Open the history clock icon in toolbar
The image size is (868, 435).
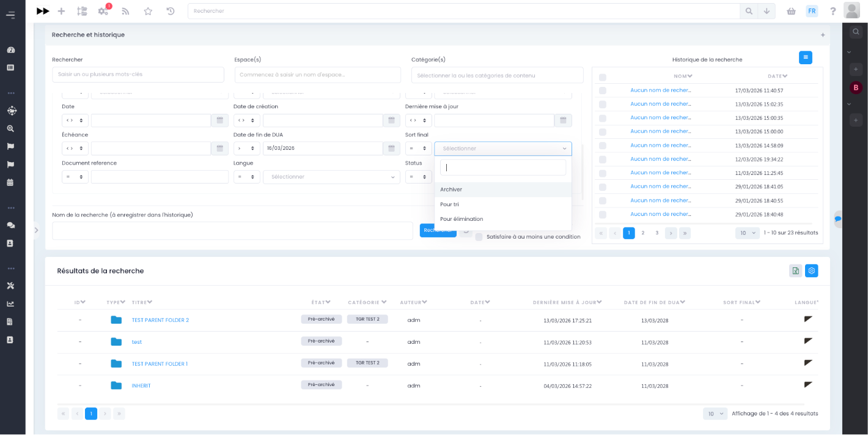point(171,11)
